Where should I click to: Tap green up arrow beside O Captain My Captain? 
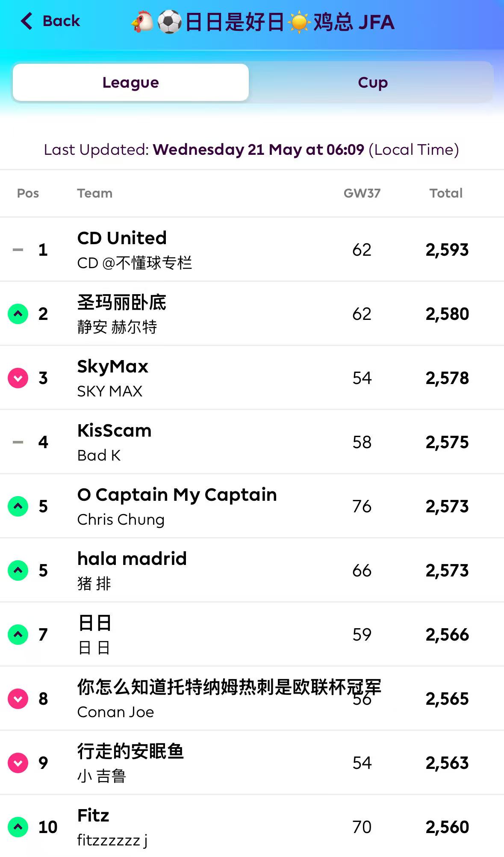(x=18, y=506)
